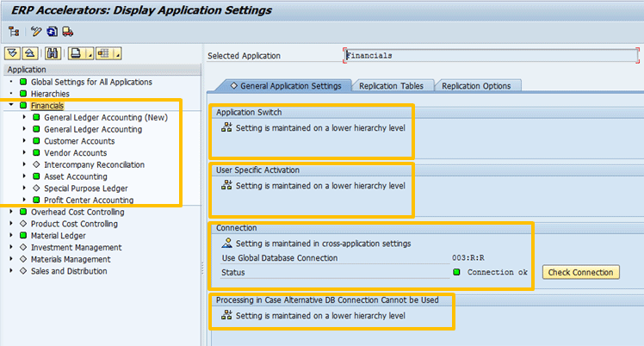Click diamond icon of Investment Management
644x346 pixels.
pos(23,247)
